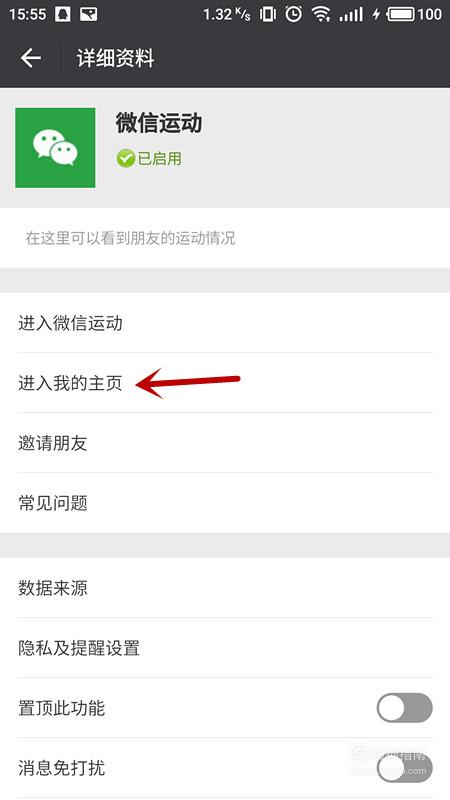Image resolution: width=450 pixels, height=800 pixels.
Task: Select 邀请朋友
Action: point(225,443)
